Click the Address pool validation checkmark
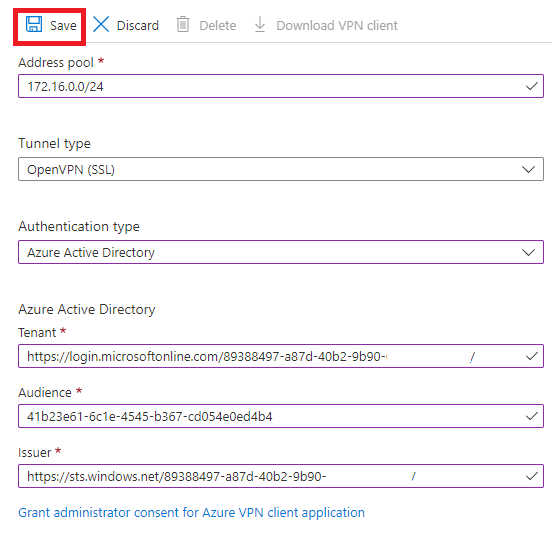The width and height of the screenshot is (552, 535). (x=532, y=86)
